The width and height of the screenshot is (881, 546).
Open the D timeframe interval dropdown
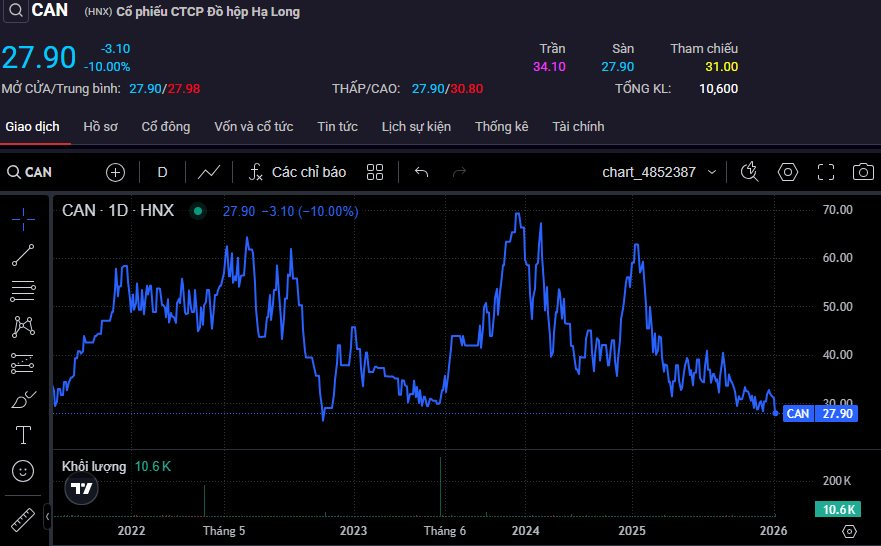(162, 172)
